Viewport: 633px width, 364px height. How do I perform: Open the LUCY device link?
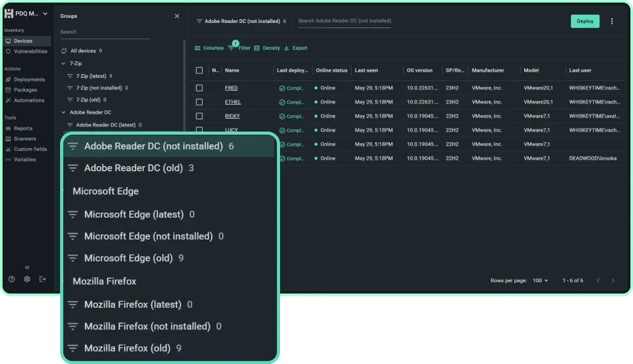[231, 130]
